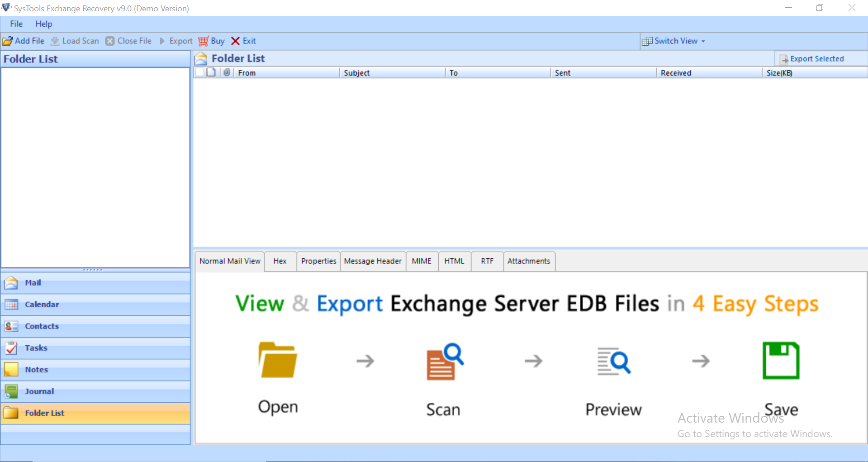Click the Tasks checkmark icon in sidebar

click(11, 348)
